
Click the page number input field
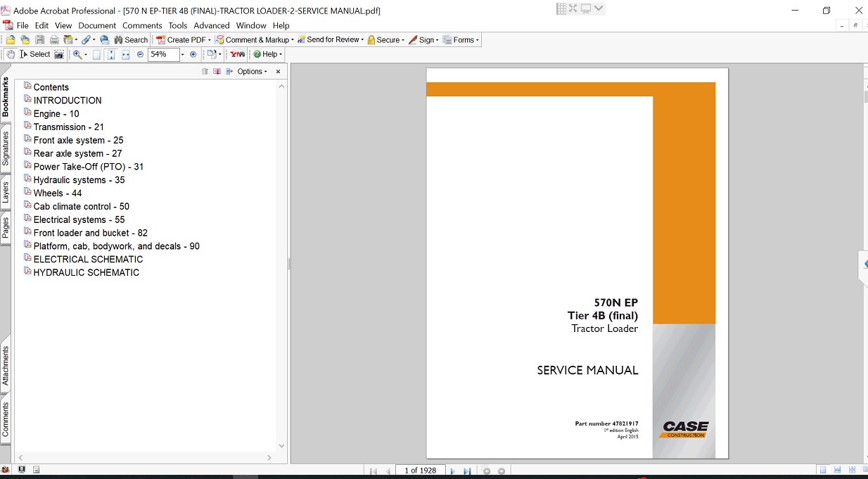tap(420, 471)
